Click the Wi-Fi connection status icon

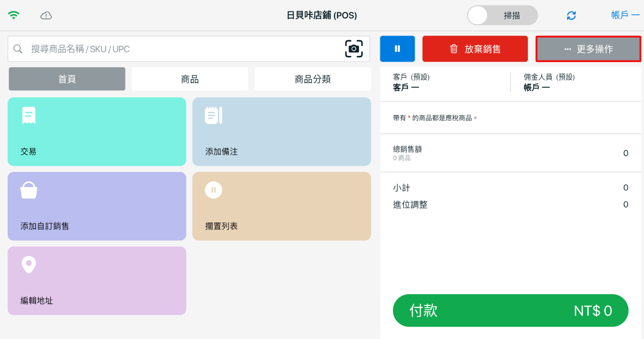click(14, 16)
